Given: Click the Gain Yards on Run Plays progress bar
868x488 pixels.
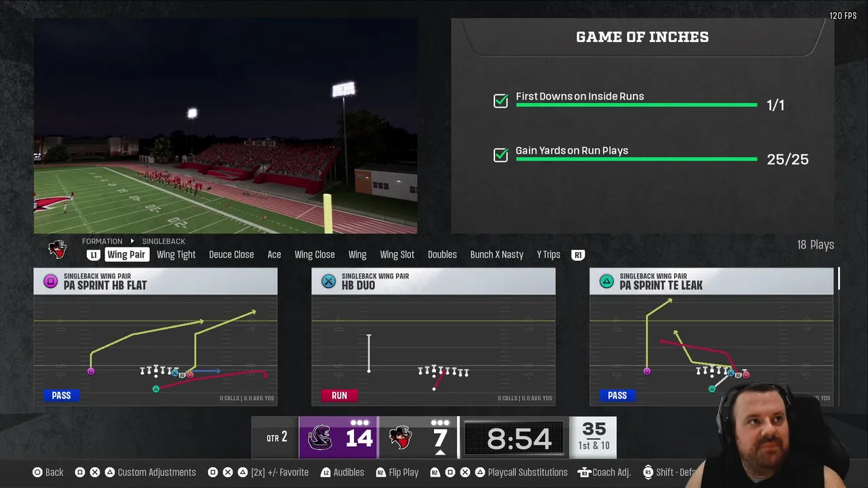Looking at the screenshot, I should [636, 159].
